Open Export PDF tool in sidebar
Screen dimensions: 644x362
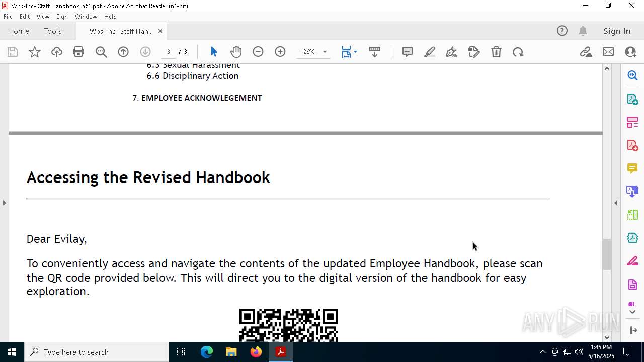(x=632, y=99)
